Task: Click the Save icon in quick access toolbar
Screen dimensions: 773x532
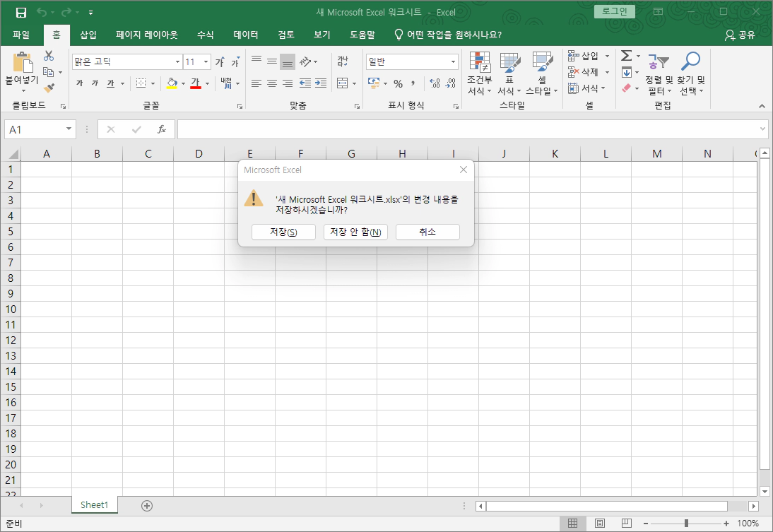Action: 20,12
